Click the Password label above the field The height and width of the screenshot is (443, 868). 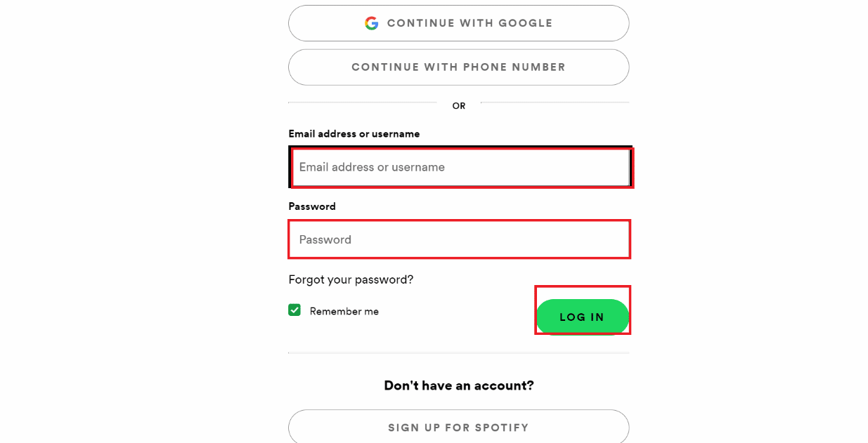coord(312,206)
